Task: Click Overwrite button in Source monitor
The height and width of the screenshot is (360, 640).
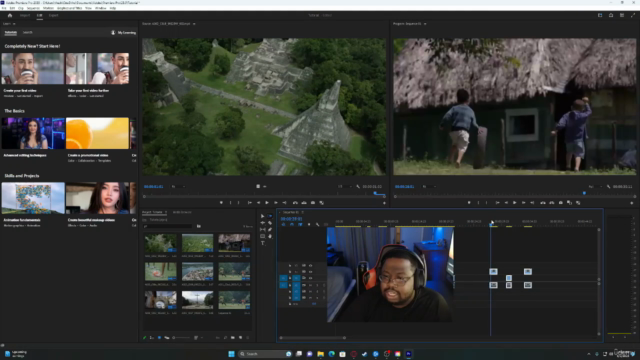Action: click(304, 202)
